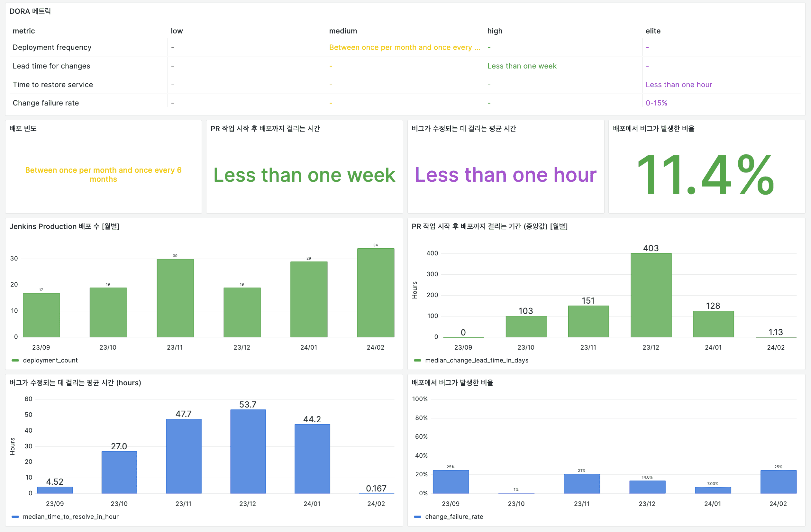Open the Jenkins Production 배포 수 panel title menu
The height and width of the screenshot is (532, 811).
click(x=64, y=226)
